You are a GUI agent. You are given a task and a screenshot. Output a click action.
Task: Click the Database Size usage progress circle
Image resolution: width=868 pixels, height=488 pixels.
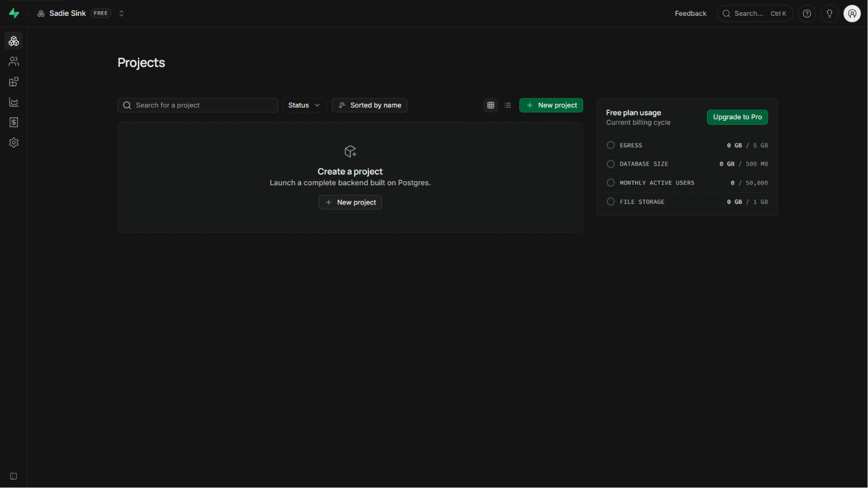click(611, 164)
